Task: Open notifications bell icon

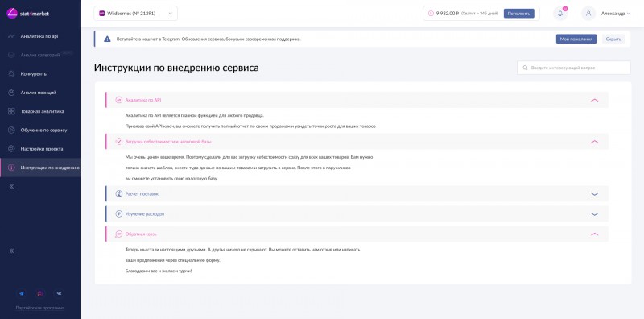Action: (560, 14)
